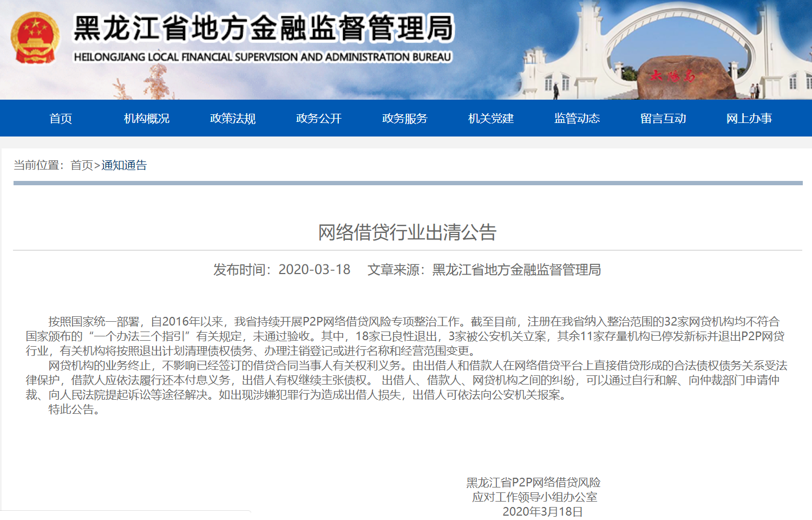Go to 政务公开 section
Image resolution: width=812 pixels, height=520 pixels.
319,119
